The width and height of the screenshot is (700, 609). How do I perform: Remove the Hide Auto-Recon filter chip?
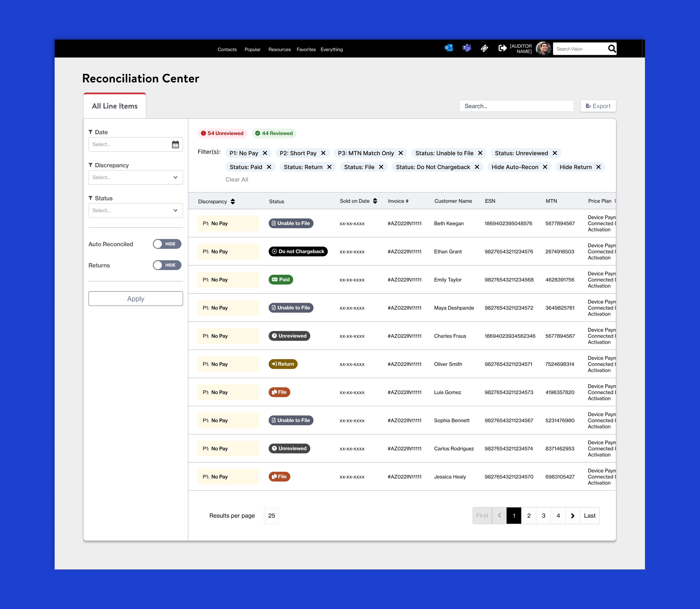coord(545,167)
